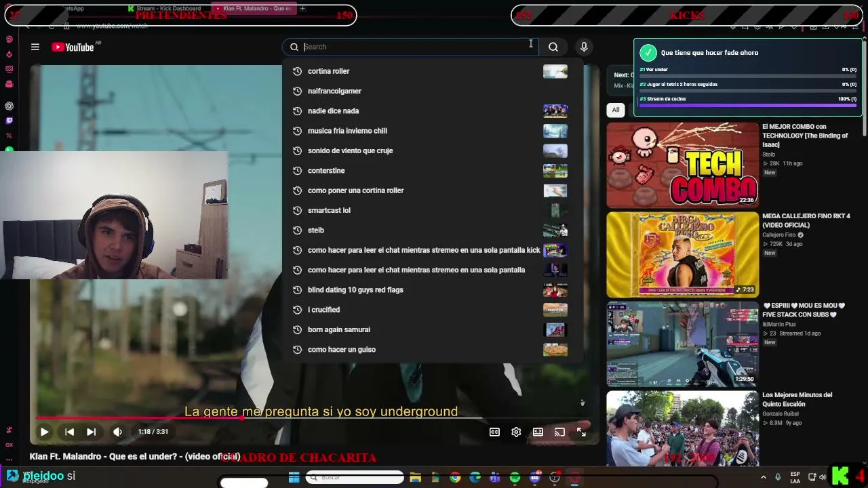868x488 pixels.
Task: Open File Explorer from the taskbar
Action: [x=415, y=478]
